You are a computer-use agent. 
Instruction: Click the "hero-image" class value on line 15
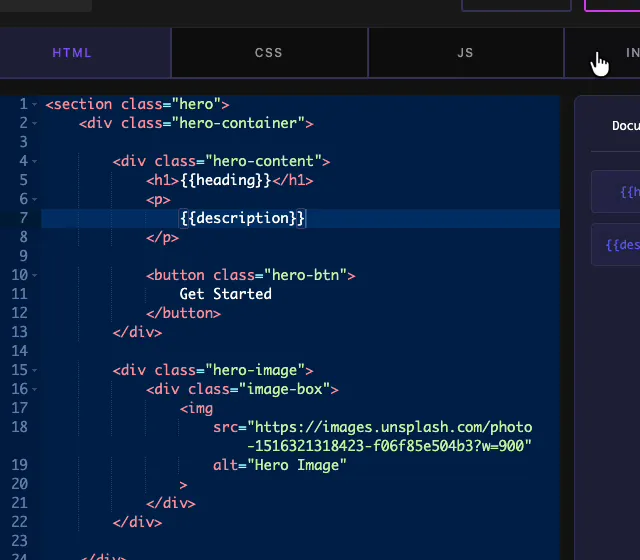coord(255,370)
